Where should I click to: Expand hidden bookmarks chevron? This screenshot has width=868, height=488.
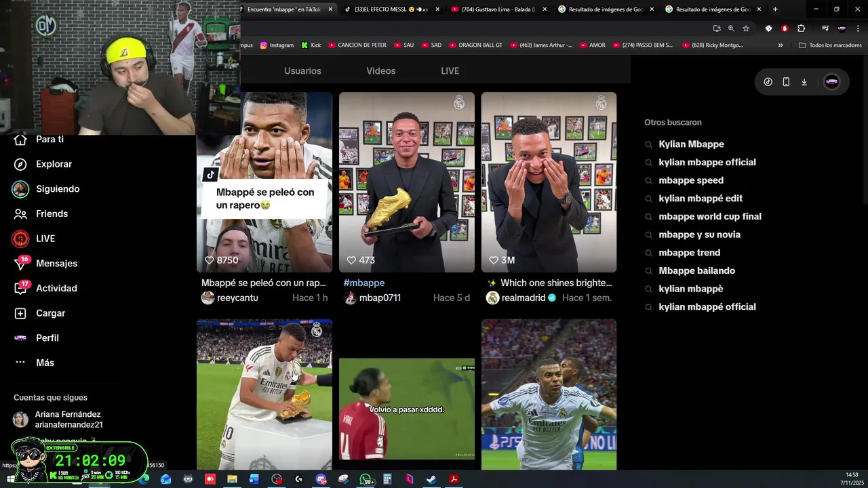coord(781,45)
